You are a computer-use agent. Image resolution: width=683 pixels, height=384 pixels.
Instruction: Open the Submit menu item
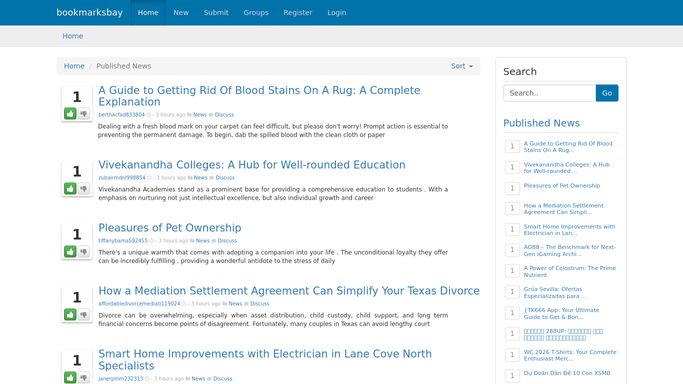pos(216,13)
